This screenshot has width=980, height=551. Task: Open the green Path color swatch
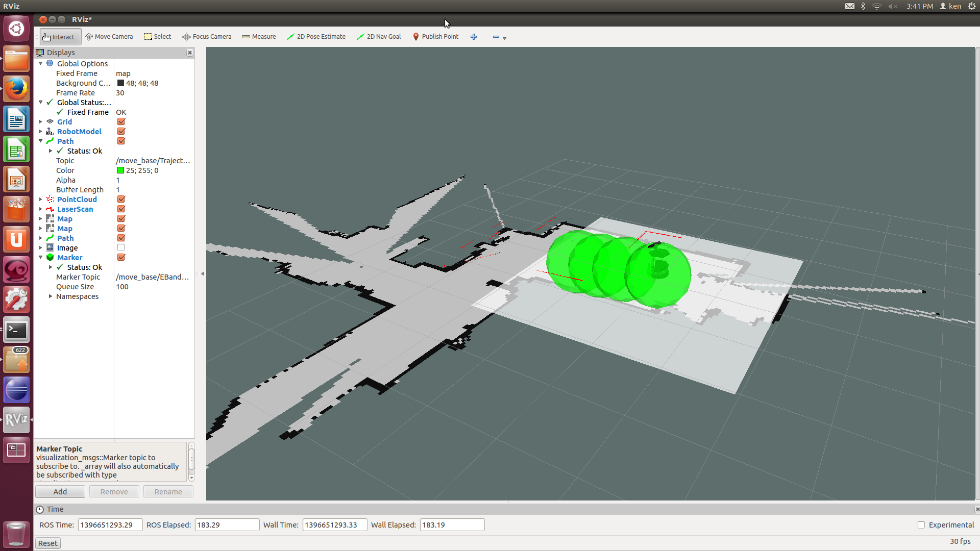(x=120, y=170)
